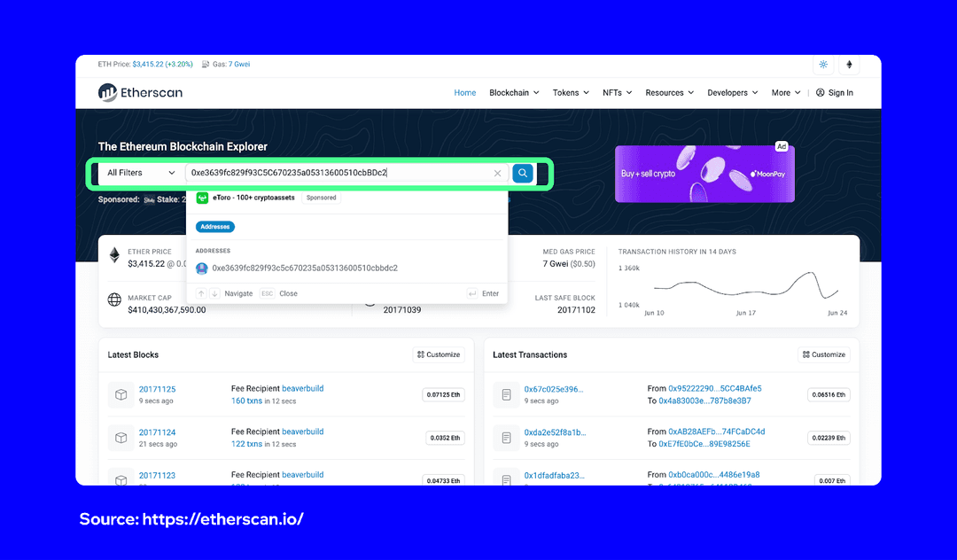The width and height of the screenshot is (957, 560).
Task: Click the magnifying glass search button
Action: pos(522,173)
